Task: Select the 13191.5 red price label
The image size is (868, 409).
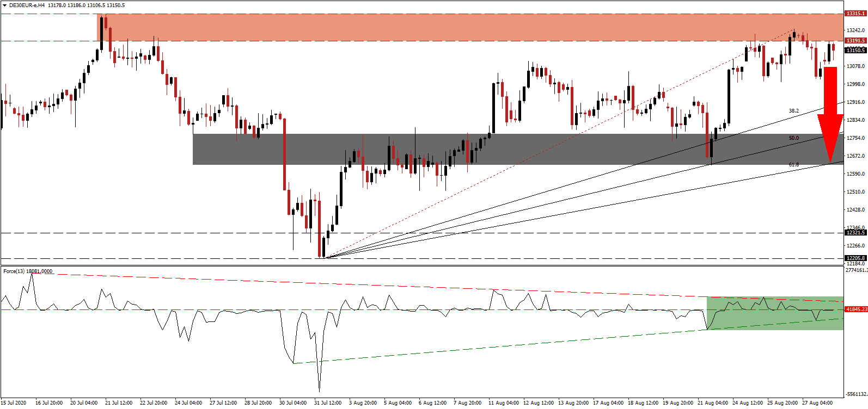Action: [x=855, y=41]
